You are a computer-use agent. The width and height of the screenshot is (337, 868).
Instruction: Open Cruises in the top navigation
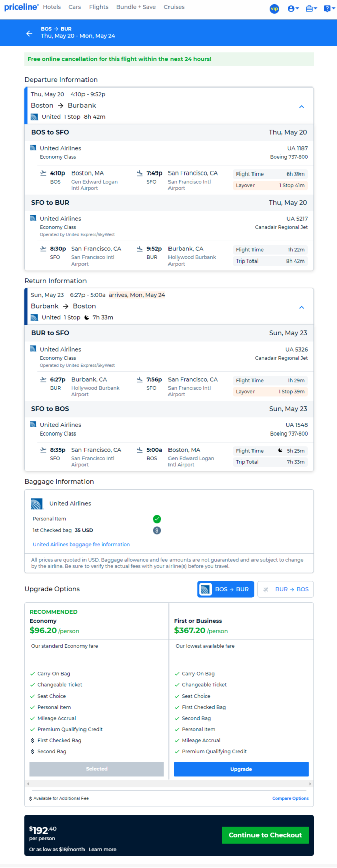[174, 7]
